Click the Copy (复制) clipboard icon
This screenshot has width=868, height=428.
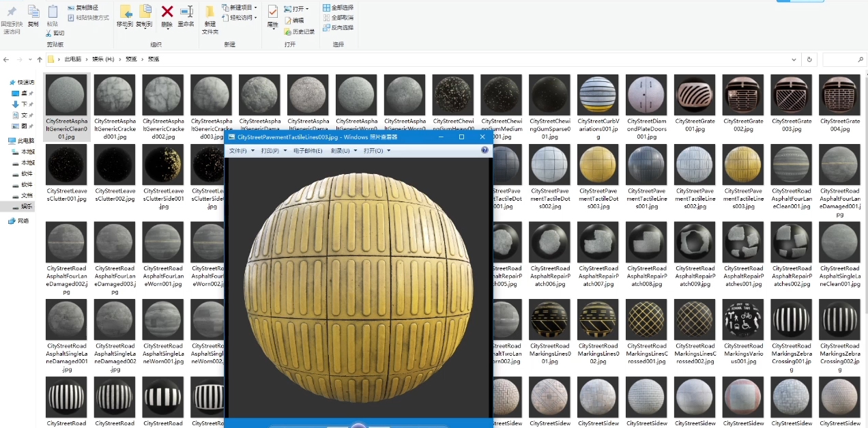point(33,12)
